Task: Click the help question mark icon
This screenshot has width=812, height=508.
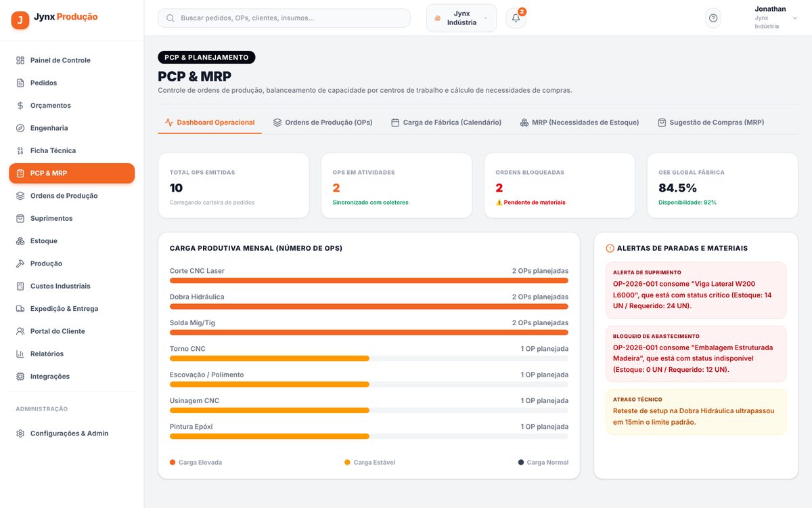Action: pos(713,18)
